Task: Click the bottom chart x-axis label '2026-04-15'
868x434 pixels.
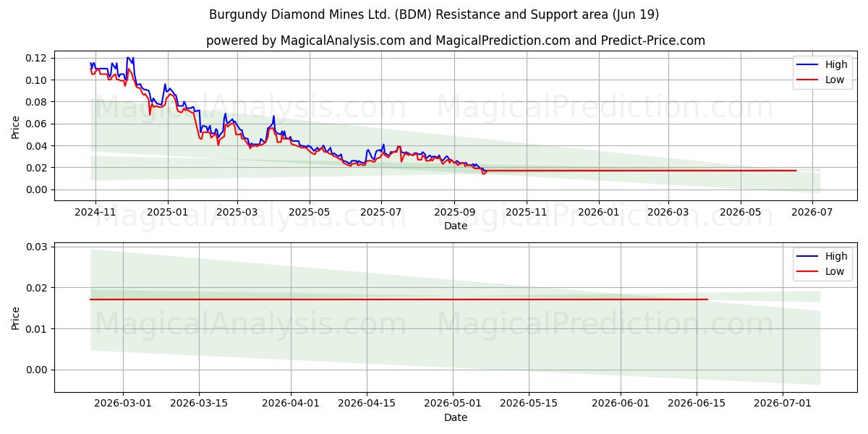Action: pyautogui.click(x=367, y=405)
